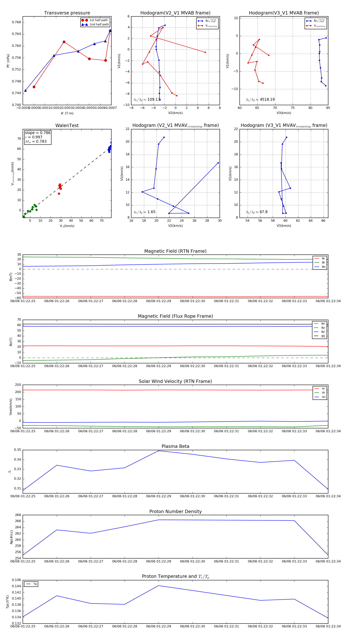Click the 'V_A(km/s)' axis label
351x644 pixels.
coord(67,226)
